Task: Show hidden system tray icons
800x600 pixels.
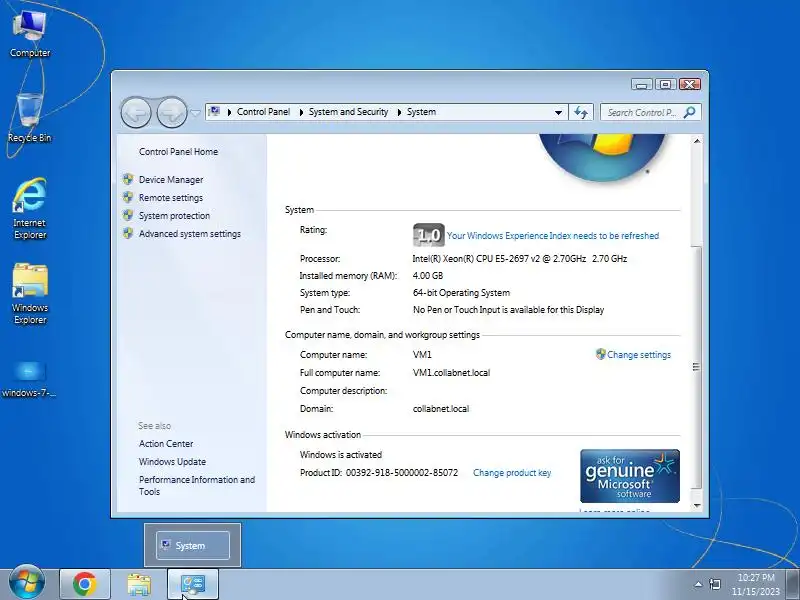Action: point(698,584)
